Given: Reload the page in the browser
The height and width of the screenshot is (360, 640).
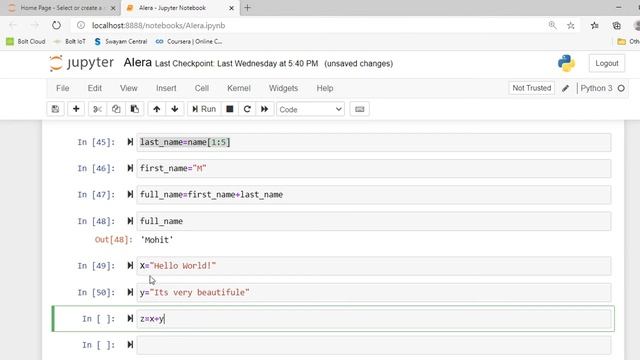Looking at the screenshot, I should 56,25.
